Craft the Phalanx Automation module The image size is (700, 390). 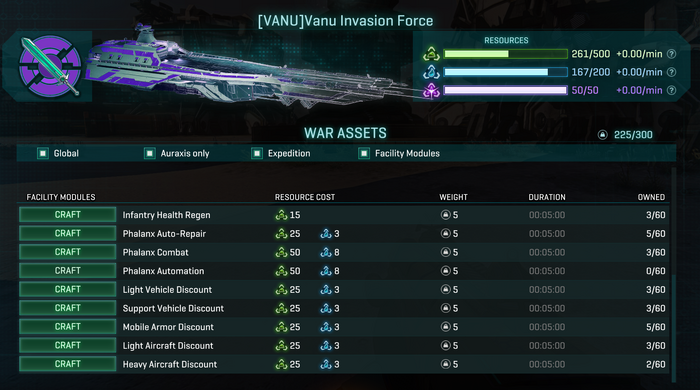[67, 271]
